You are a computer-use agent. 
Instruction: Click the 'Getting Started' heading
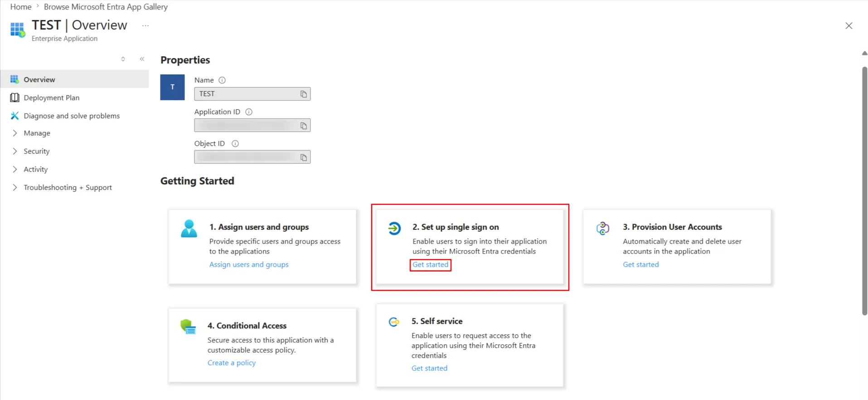click(x=197, y=181)
